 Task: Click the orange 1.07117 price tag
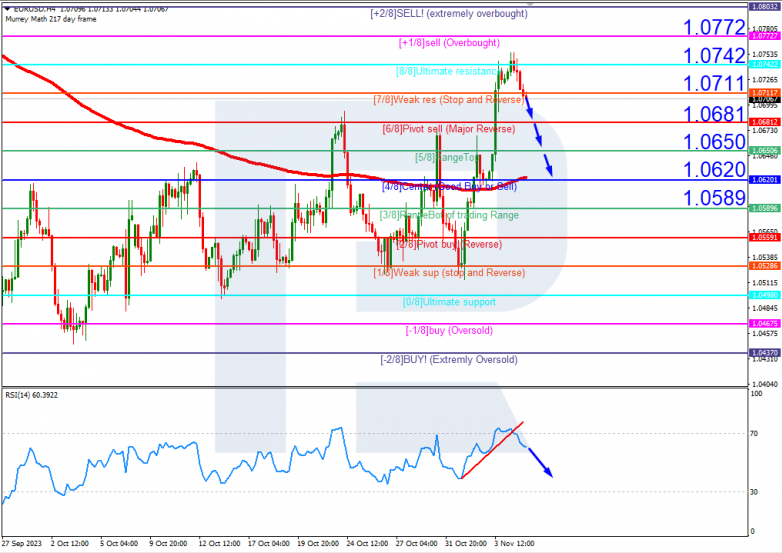[765, 93]
